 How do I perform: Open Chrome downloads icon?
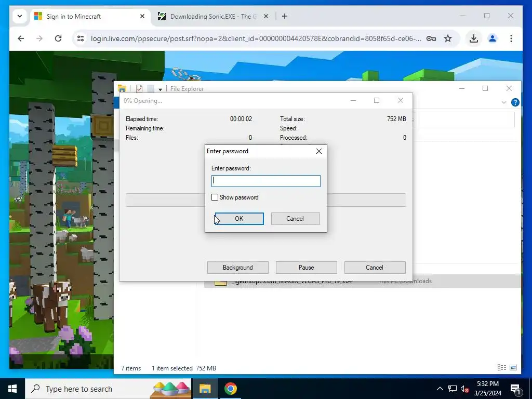474,38
